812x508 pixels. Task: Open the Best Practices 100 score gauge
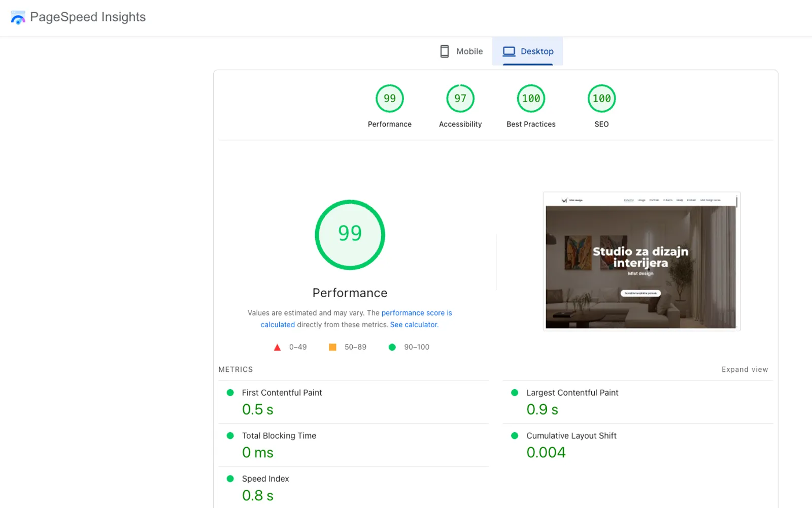click(x=531, y=99)
